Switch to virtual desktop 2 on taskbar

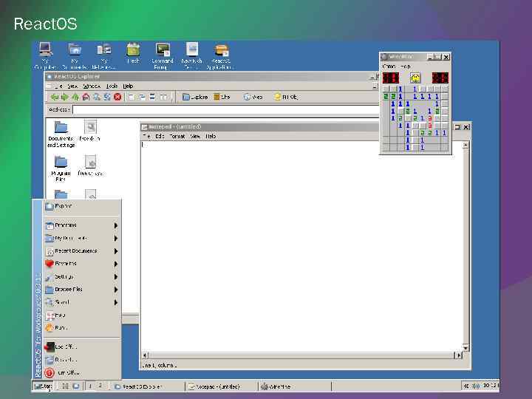click(x=100, y=386)
